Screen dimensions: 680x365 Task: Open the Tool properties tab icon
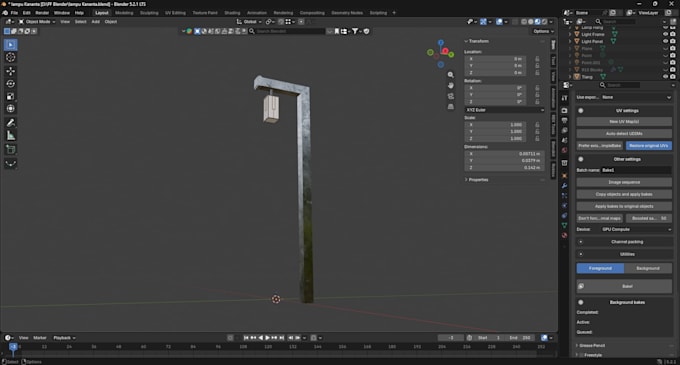tap(564, 98)
